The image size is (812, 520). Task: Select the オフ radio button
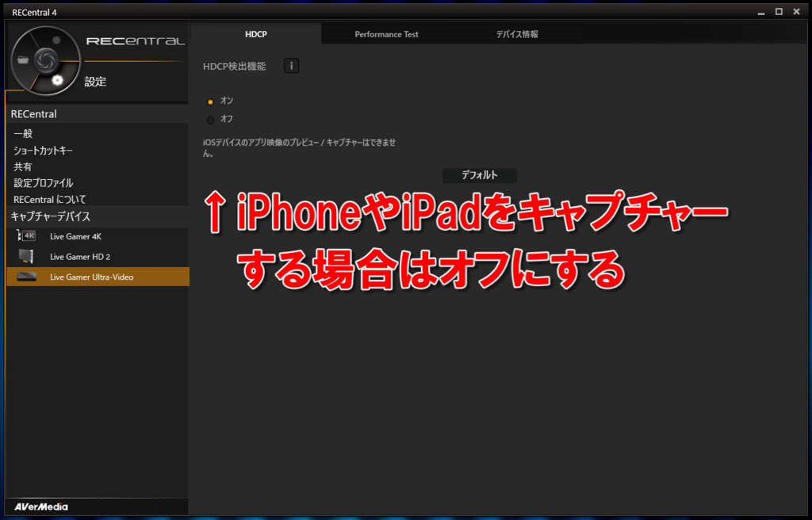tap(212, 119)
